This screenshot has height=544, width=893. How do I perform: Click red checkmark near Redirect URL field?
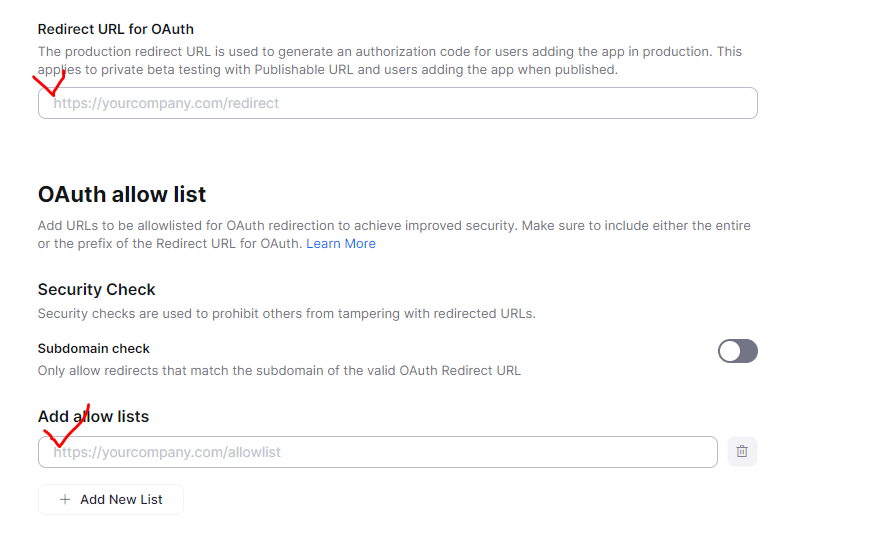[x=48, y=84]
